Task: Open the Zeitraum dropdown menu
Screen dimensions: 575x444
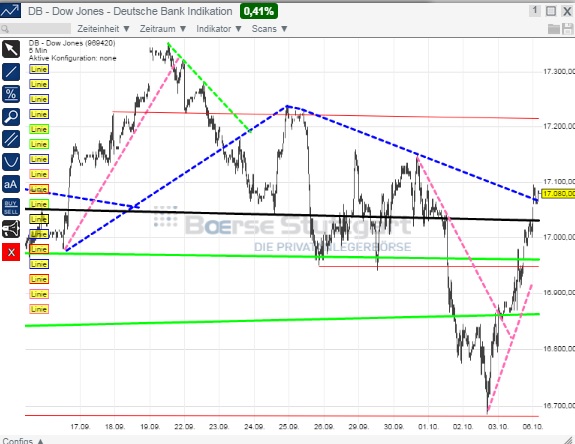Action: point(163,29)
